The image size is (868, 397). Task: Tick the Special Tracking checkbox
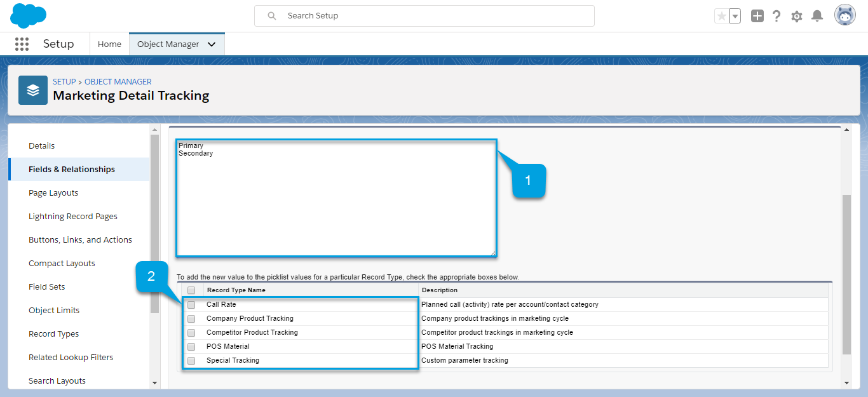pyautogui.click(x=191, y=361)
